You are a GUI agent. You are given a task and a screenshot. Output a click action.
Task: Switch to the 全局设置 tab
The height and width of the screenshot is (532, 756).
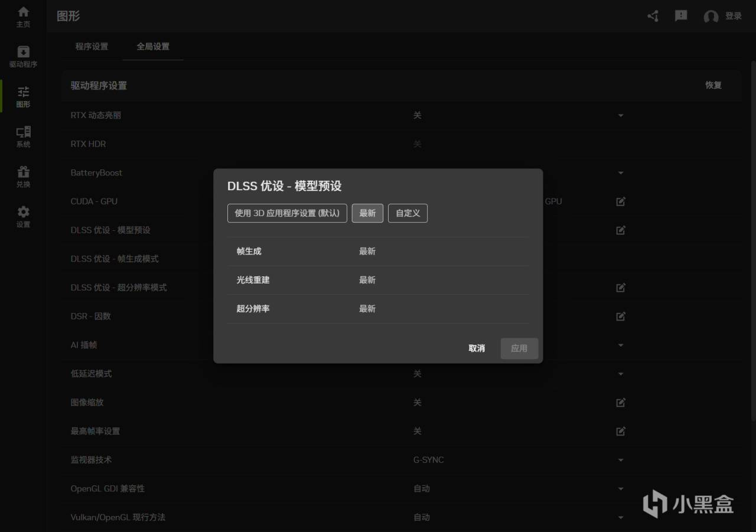point(153,46)
